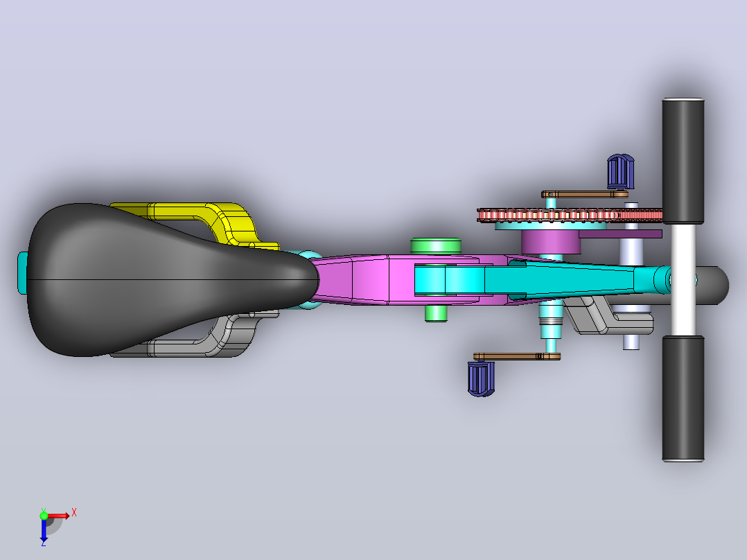747x560 pixels.
Task: Click the red X axis of the triad
Action: point(58,516)
